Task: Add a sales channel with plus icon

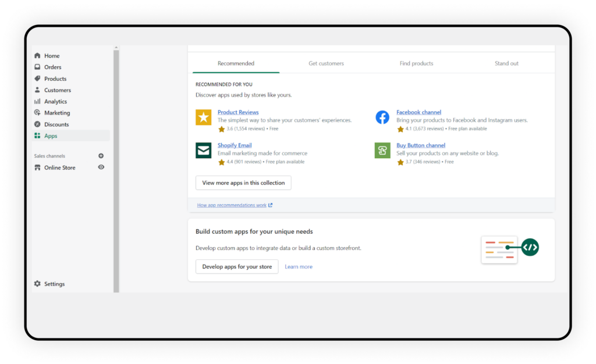Action: 101,156
